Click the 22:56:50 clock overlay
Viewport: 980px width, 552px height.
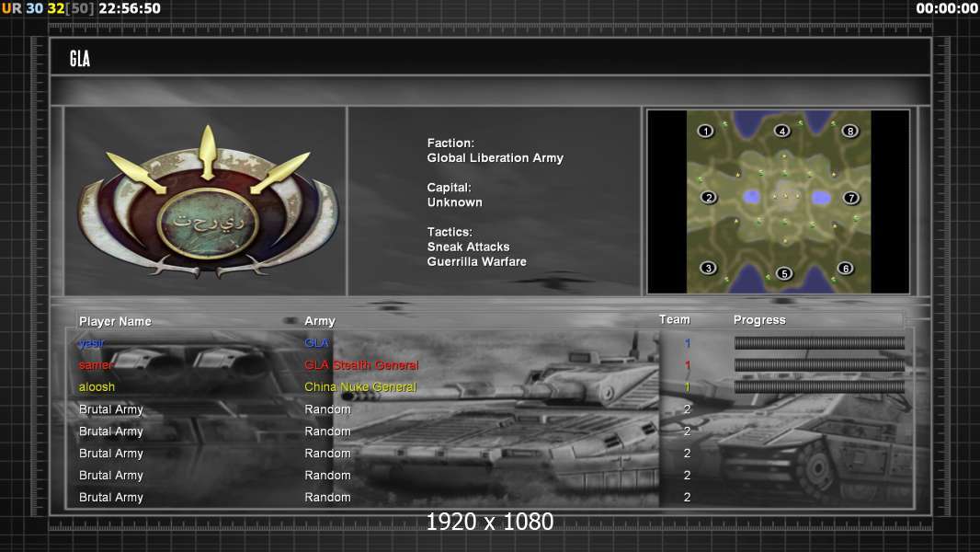pos(130,9)
